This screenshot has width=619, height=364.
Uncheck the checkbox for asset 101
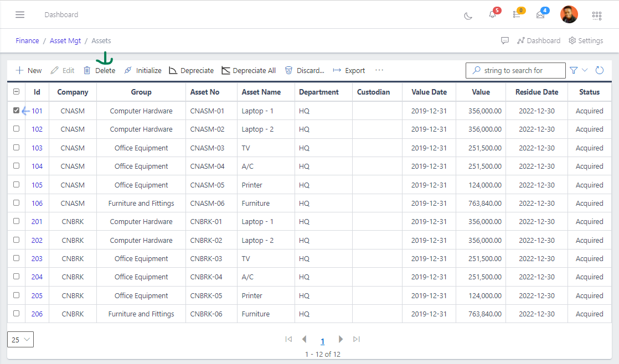tap(16, 110)
